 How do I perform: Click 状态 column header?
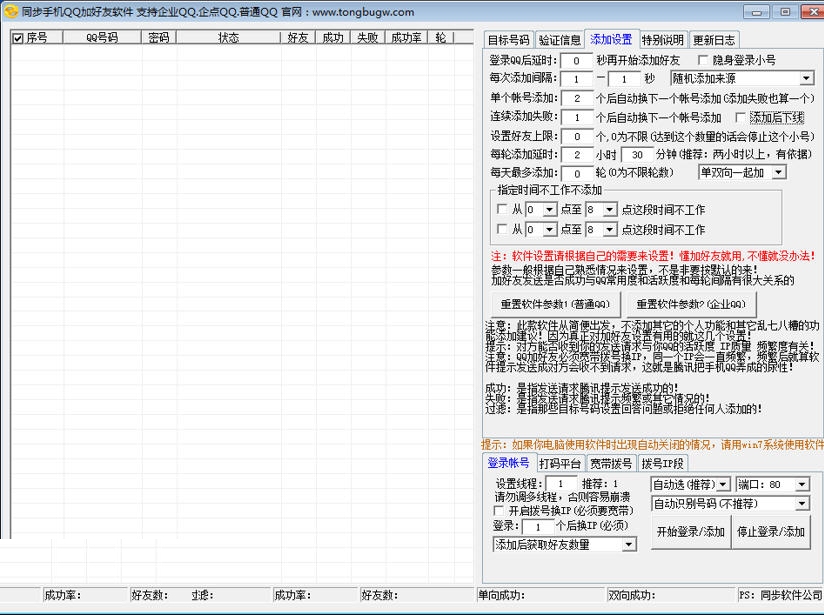coord(228,37)
